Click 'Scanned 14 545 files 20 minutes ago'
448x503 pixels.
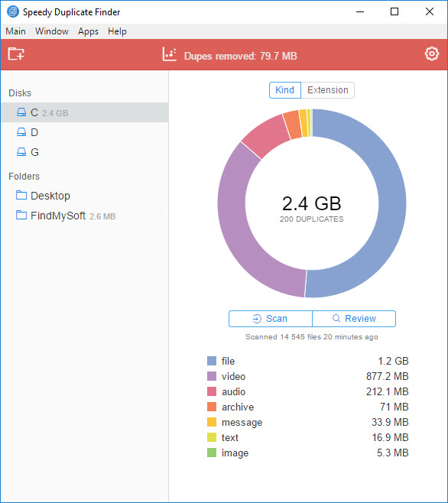[312, 337]
